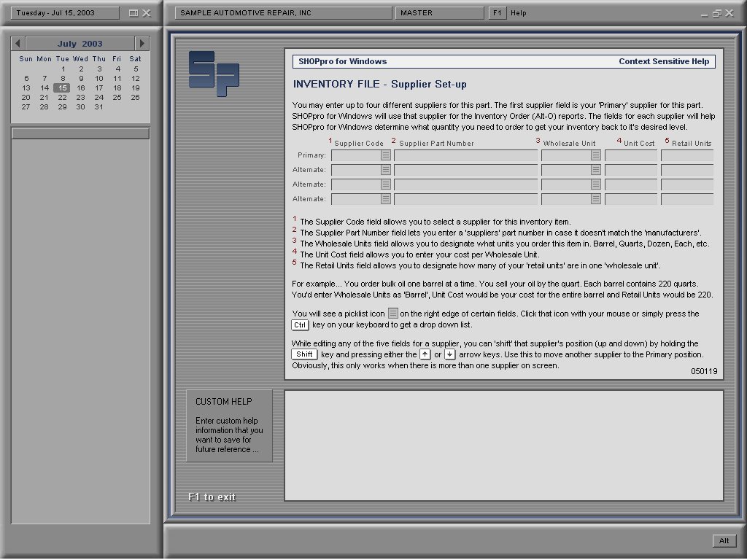Click the F1 to exit label
Image resolution: width=747 pixels, height=560 pixels.
(x=212, y=497)
